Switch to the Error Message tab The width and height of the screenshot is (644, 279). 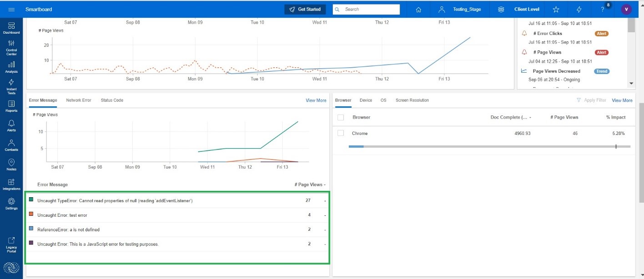point(43,100)
